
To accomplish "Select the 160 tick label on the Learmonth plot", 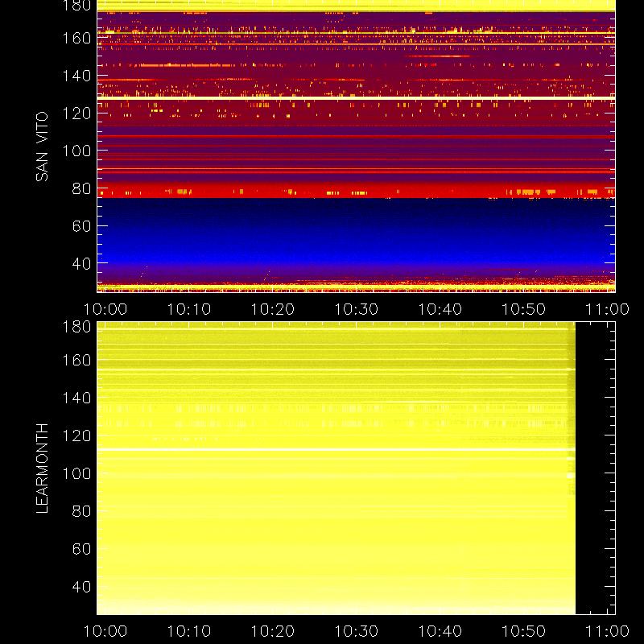I will 76,360.
